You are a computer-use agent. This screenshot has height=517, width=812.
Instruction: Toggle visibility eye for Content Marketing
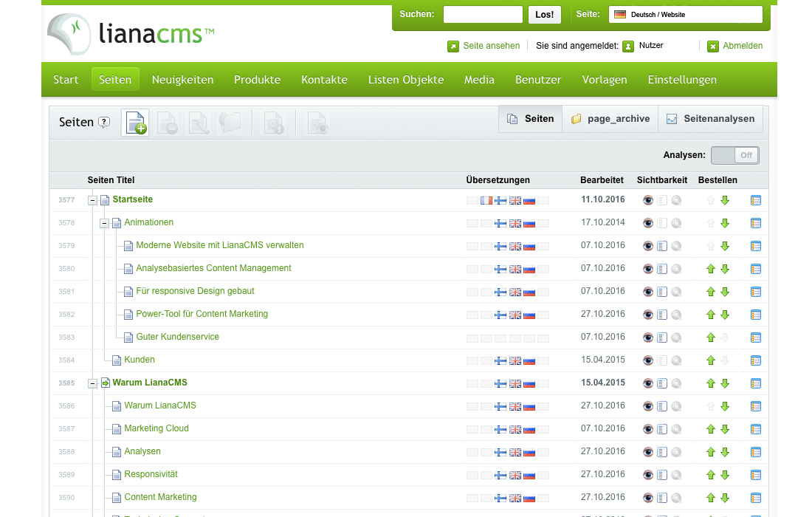tap(648, 497)
